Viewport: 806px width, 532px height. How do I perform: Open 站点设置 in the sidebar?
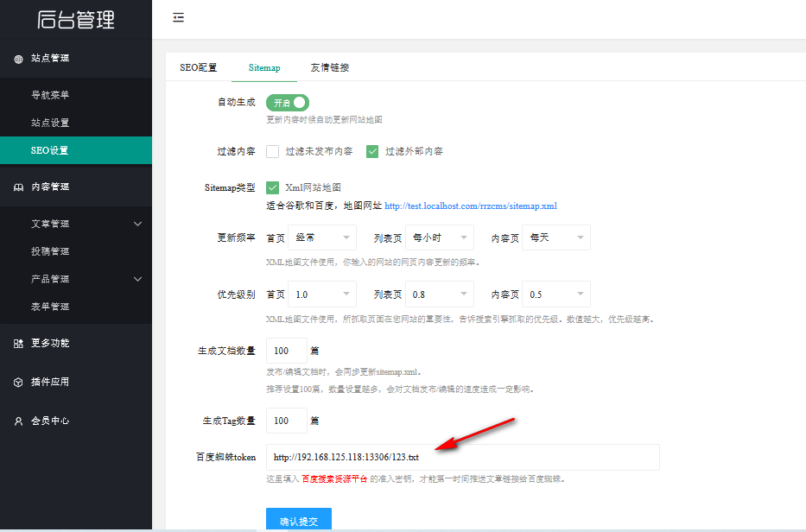tap(76, 123)
